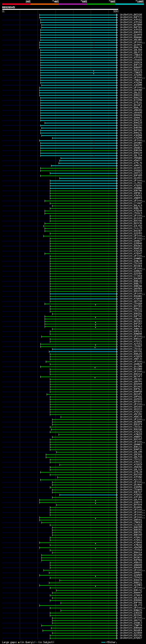Select hit label UniRef100_Q8LPI3
This screenshot has width=146, height=644.
131,53
